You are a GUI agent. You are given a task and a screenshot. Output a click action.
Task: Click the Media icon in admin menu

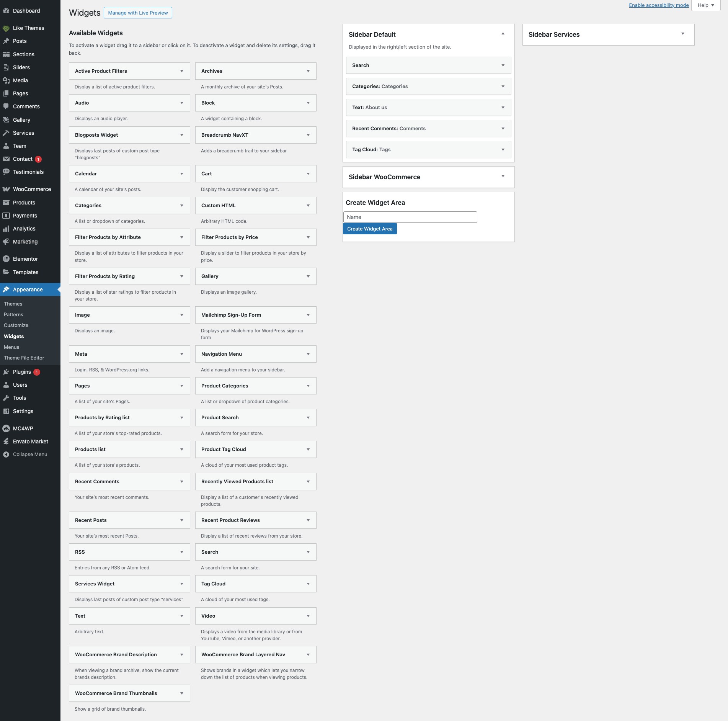[6, 80]
